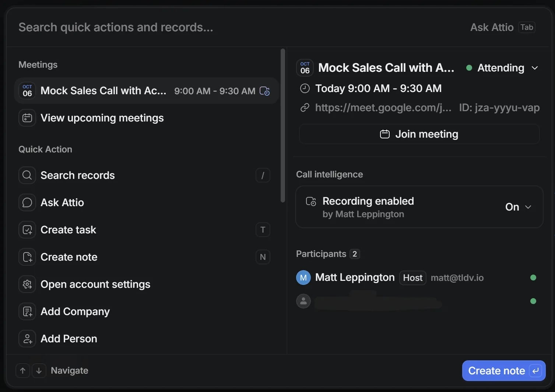Click the anonymous participant avatar icon
The height and width of the screenshot is (392, 555).
[303, 301]
